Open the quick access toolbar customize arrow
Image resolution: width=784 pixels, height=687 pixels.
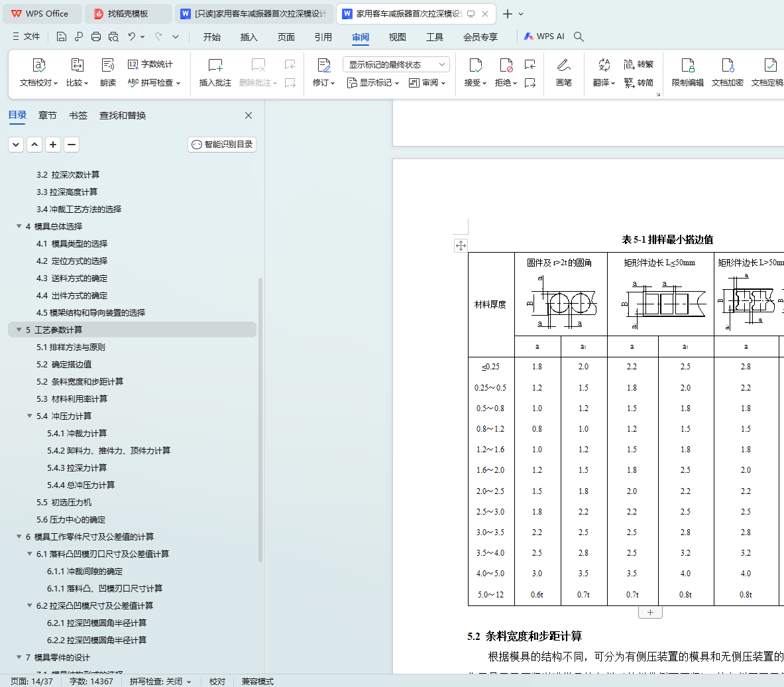click(x=176, y=36)
